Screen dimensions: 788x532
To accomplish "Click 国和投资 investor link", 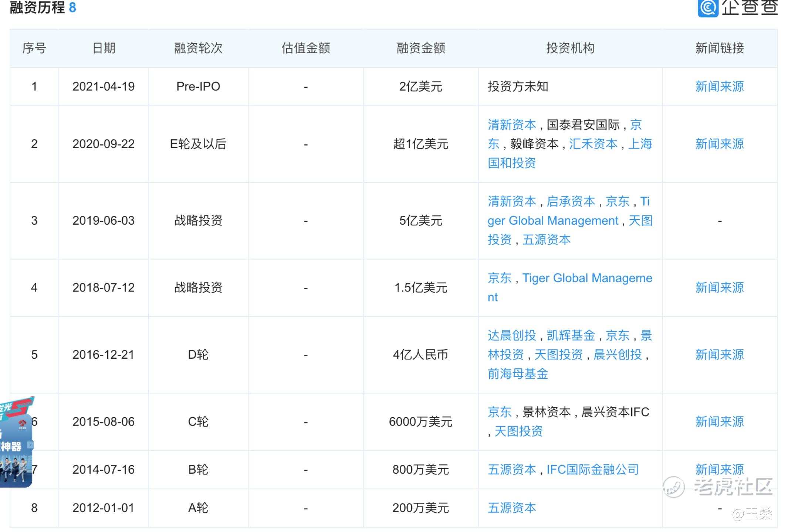I will [x=512, y=163].
